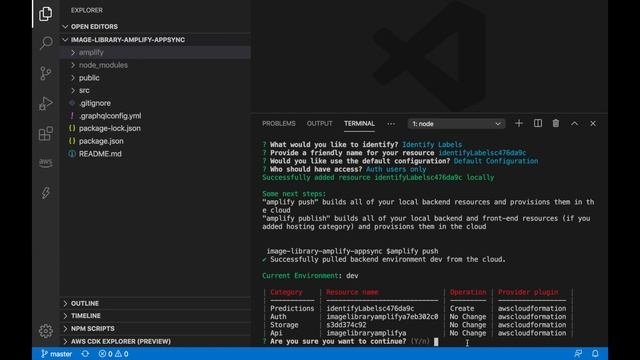Open Source Control view icon

coord(46,73)
